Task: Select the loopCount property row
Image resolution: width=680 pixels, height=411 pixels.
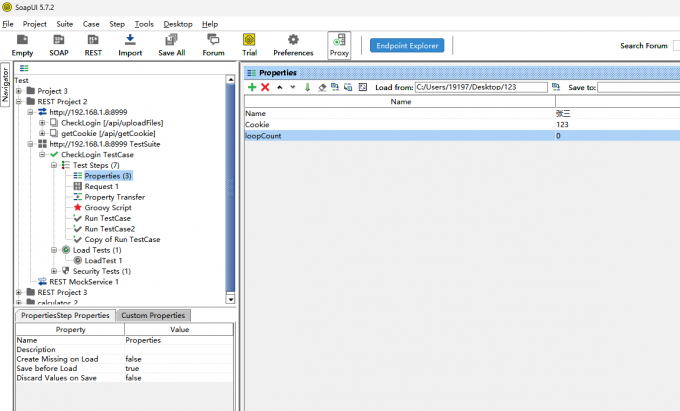Action: (x=462, y=136)
